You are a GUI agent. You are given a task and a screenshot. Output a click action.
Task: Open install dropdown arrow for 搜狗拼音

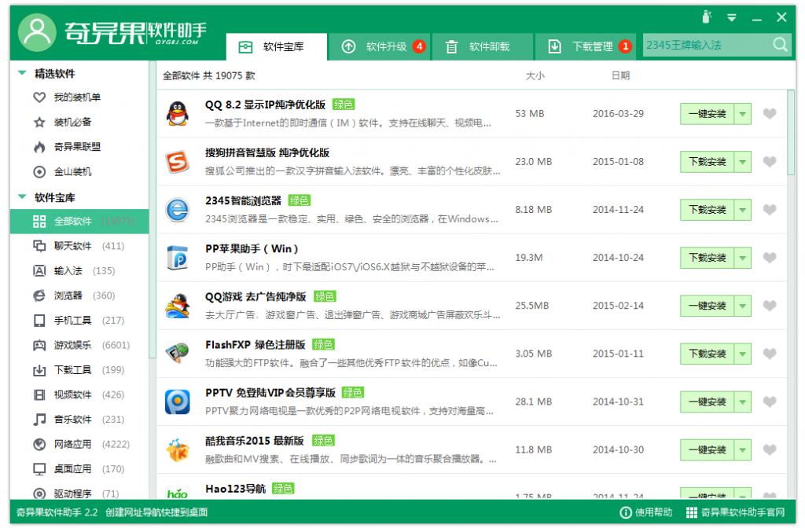click(743, 162)
